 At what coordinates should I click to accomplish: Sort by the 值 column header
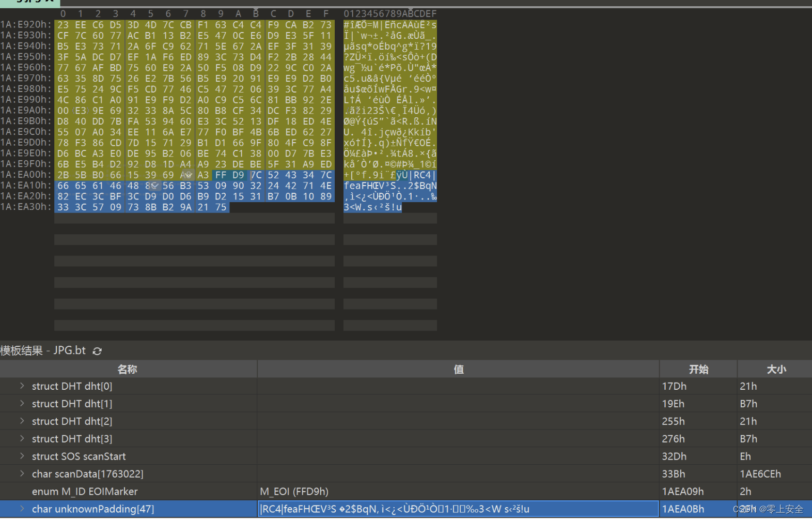point(458,369)
